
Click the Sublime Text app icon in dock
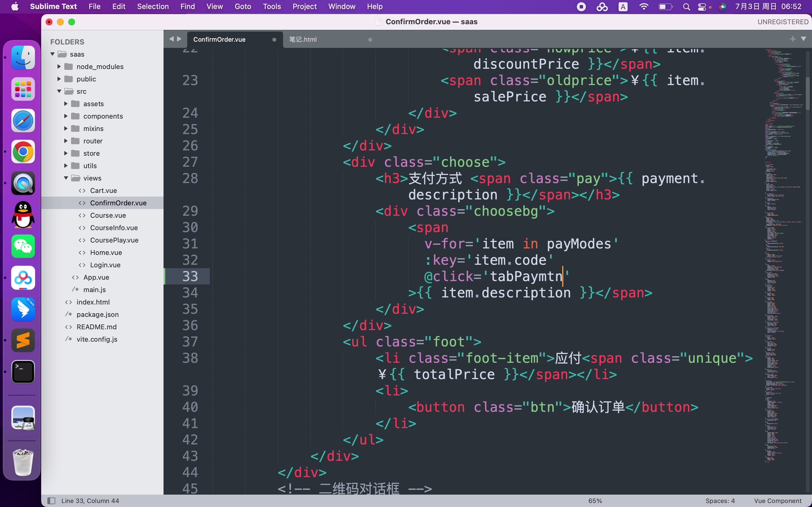(x=23, y=339)
